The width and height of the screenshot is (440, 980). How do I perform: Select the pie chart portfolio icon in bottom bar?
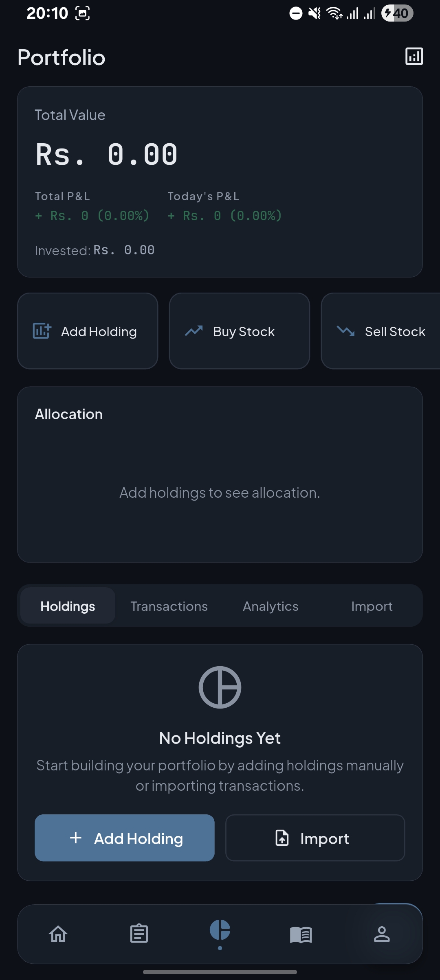220,930
